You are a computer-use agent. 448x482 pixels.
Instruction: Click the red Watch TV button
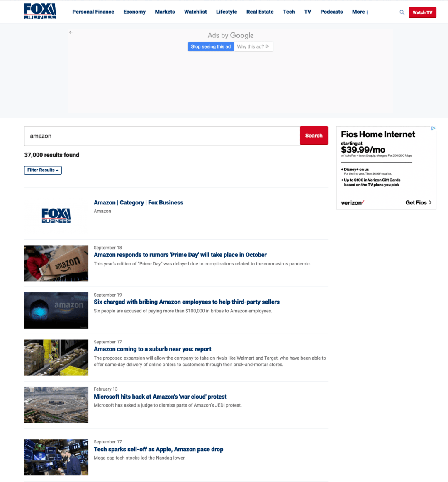[422, 12]
